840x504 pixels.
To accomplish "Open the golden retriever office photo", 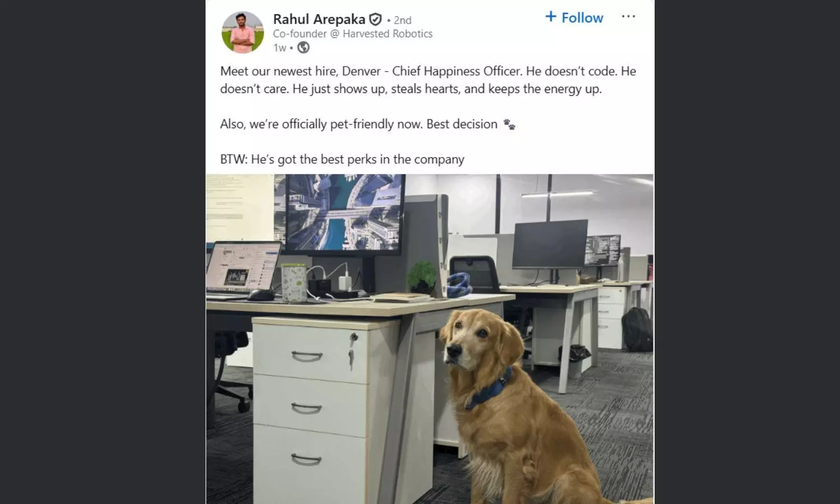I will [430, 339].
